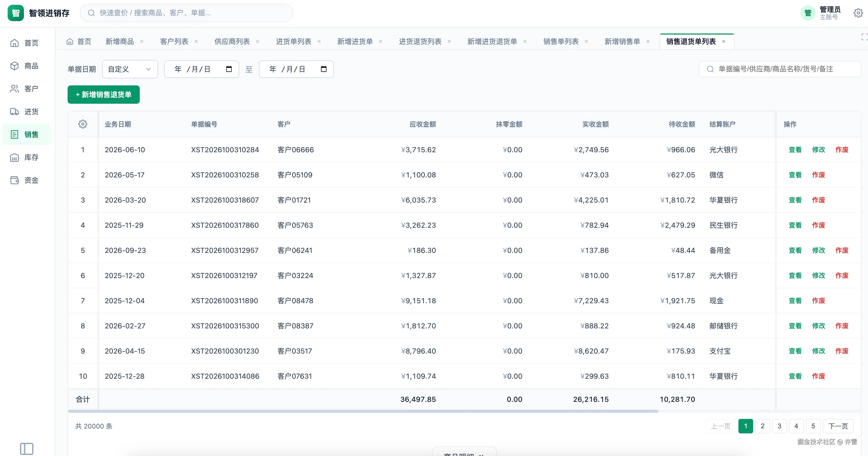
Task: Close the 新增商品 tab
Action: click(x=142, y=41)
